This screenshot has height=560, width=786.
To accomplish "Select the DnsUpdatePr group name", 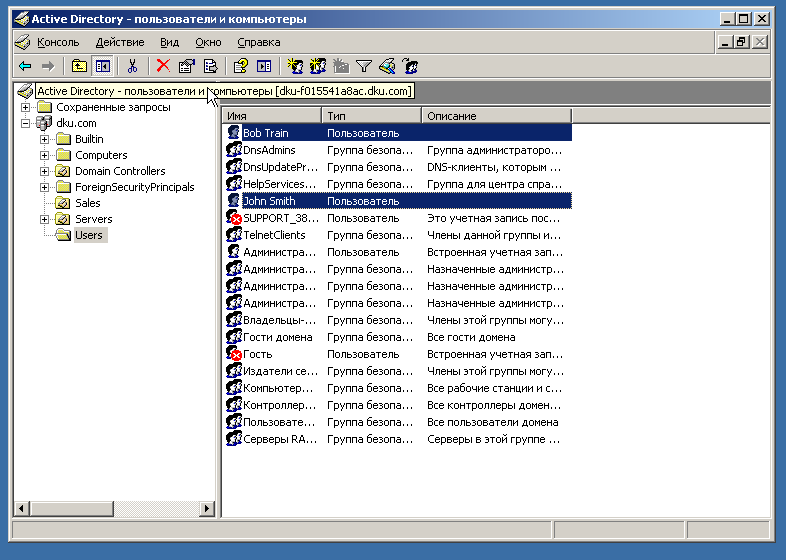I will pyautogui.click(x=280, y=167).
